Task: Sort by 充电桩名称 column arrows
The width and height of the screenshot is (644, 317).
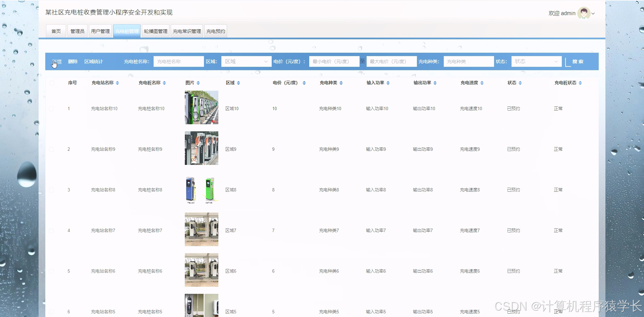Action: tap(164, 83)
